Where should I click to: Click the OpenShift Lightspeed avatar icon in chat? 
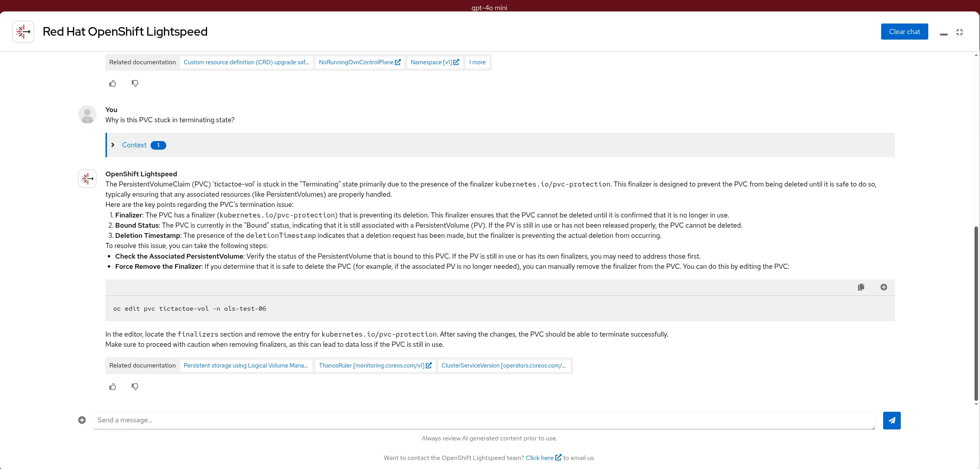click(87, 179)
